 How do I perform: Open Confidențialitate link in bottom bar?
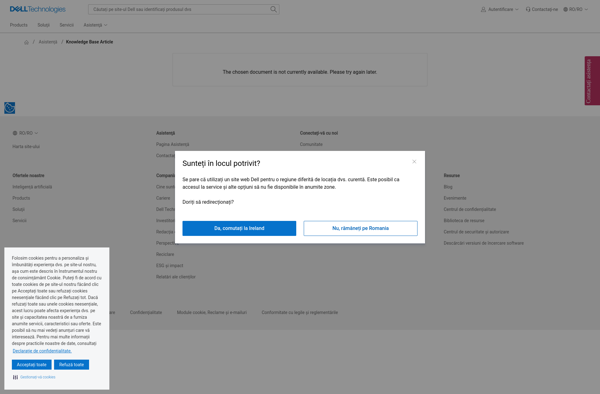click(146, 313)
